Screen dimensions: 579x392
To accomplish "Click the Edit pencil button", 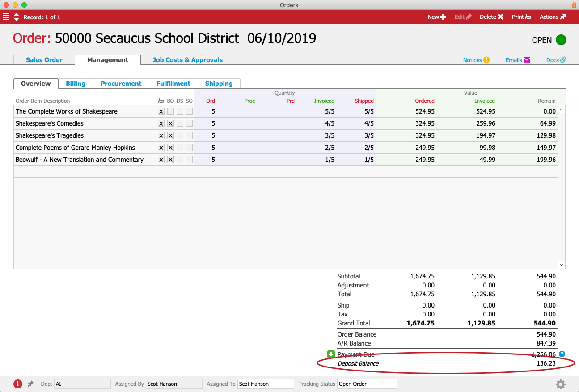I will click(x=463, y=17).
